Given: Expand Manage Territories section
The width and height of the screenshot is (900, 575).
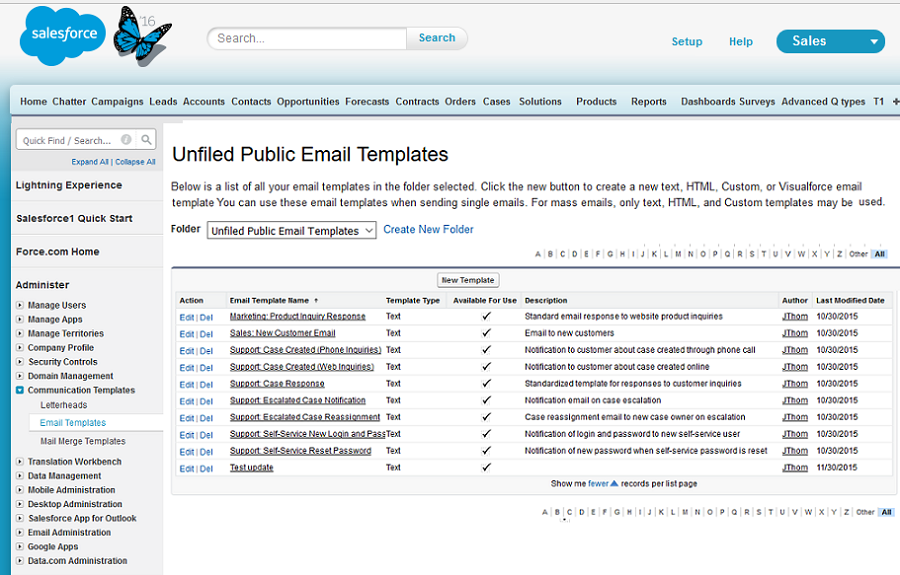Looking at the screenshot, I should pos(20,333).
